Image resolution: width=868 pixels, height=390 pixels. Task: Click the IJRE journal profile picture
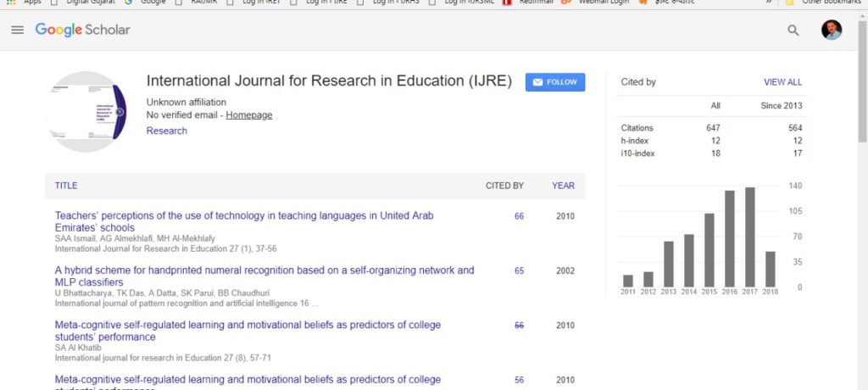[x=86, y=111]
